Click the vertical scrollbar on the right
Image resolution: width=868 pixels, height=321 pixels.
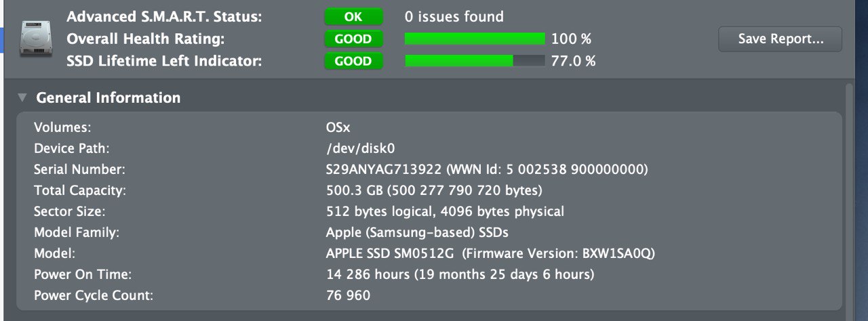click(850, 196)
